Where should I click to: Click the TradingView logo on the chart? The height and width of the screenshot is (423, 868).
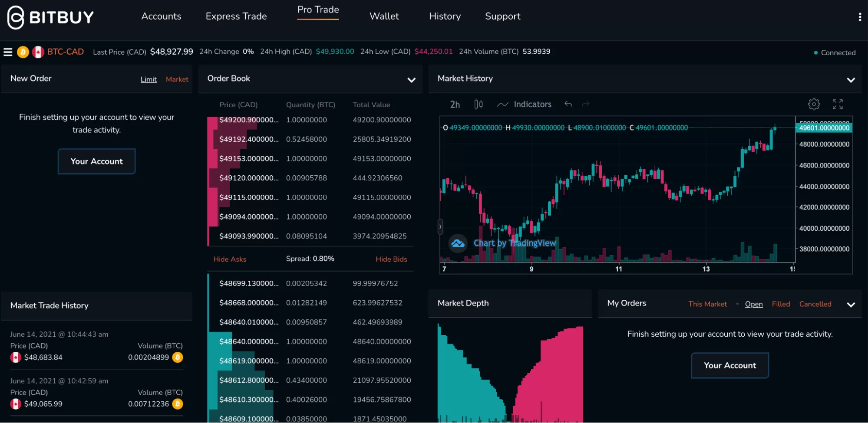pyautogui.click(x=458, y=243)
